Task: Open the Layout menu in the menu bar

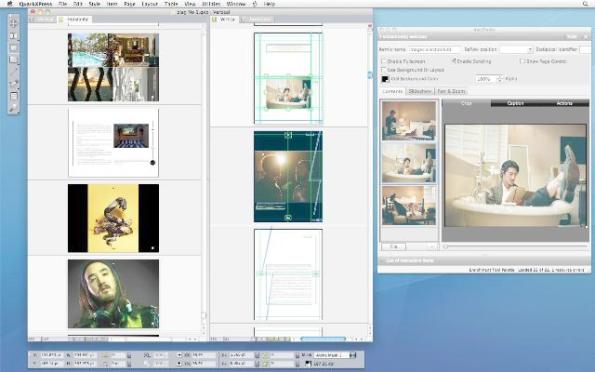Action: [150, 3]
